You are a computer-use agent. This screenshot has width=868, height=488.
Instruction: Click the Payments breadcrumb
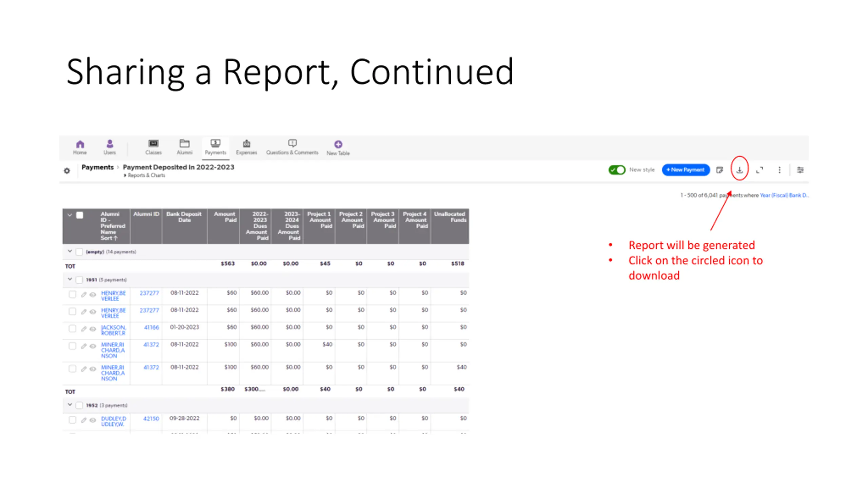(98, 167)
